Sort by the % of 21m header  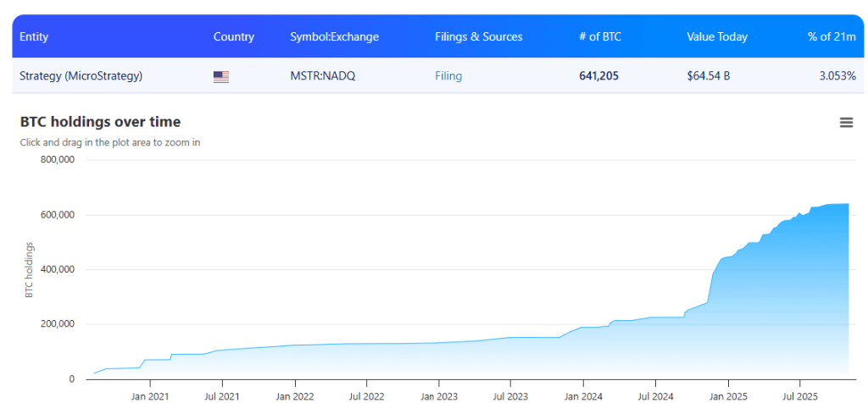(832, 36)
